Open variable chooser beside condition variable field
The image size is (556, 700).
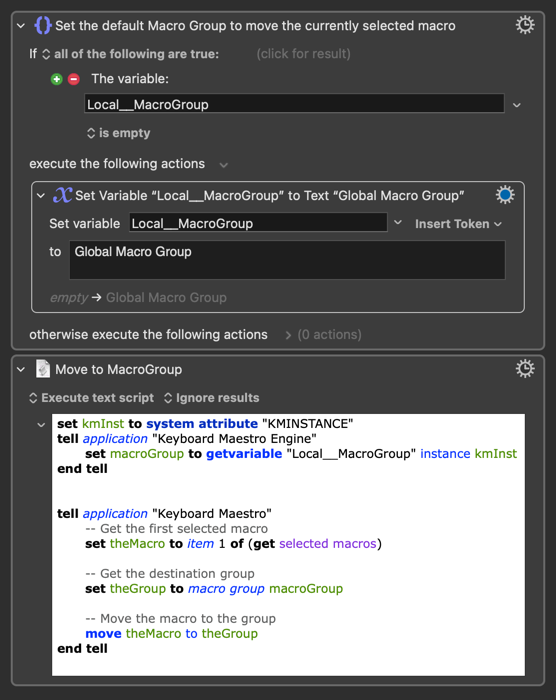[x=517, y=105]
